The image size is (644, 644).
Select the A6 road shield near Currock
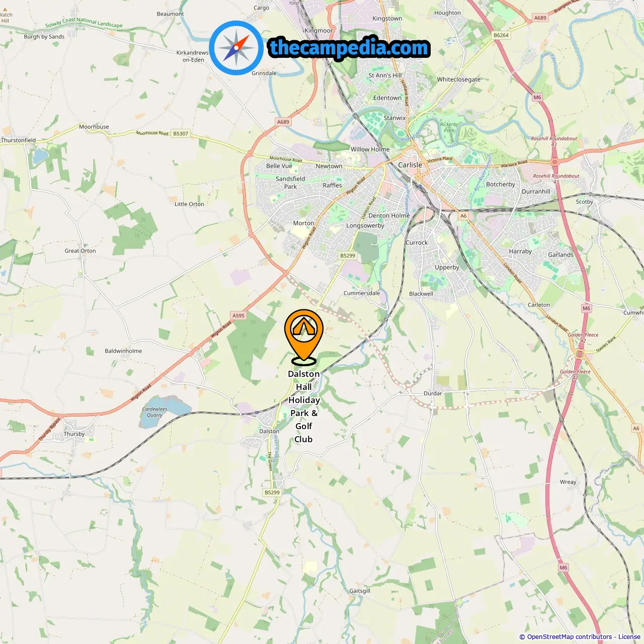(x=463, y=215)
